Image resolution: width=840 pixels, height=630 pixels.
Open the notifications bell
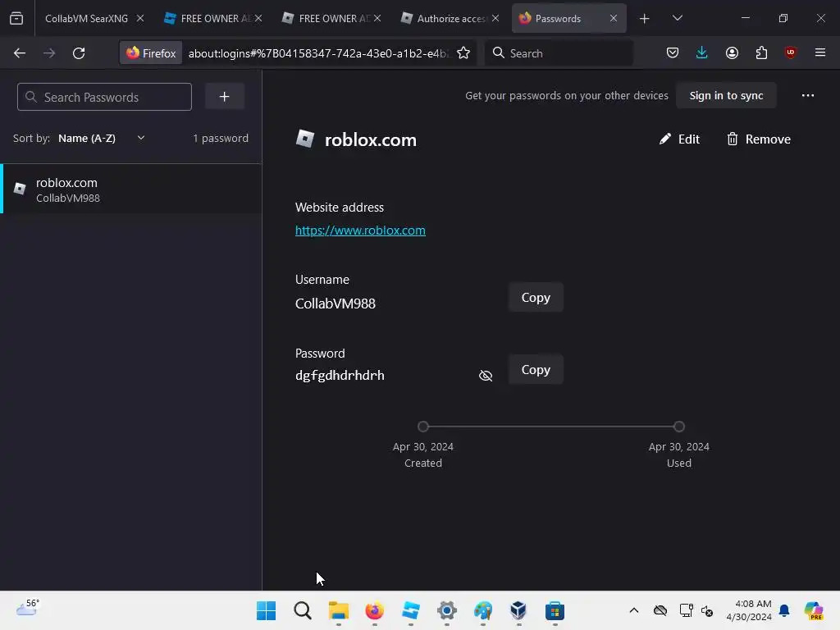point(784,610)
